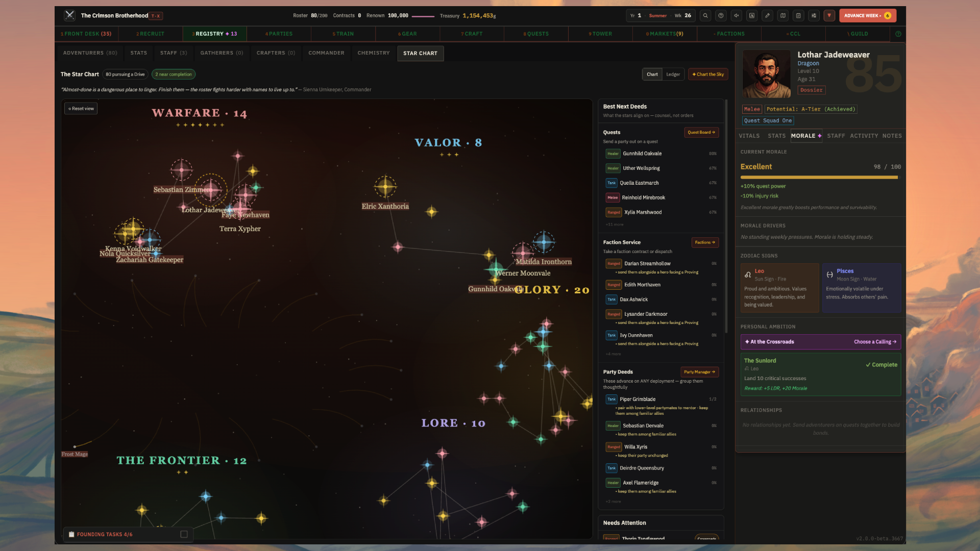
Task: Click the Tank badge beside Piper Grimblade
Action: pyautogui.click(x=611, y=399)
